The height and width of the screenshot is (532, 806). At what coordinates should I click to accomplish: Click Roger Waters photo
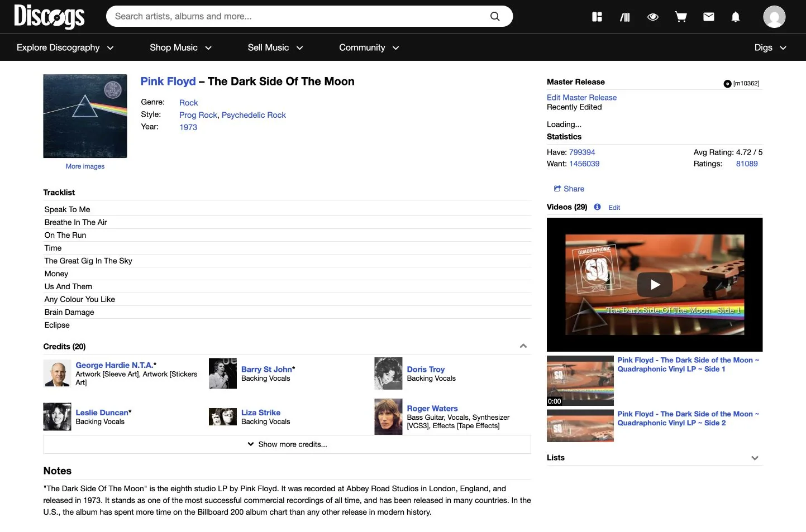coord(388,416)
